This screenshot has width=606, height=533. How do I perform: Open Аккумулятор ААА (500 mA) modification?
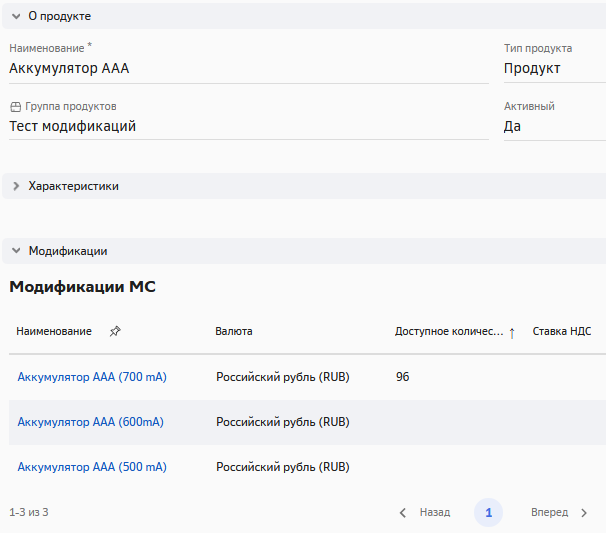pos(92,467)
